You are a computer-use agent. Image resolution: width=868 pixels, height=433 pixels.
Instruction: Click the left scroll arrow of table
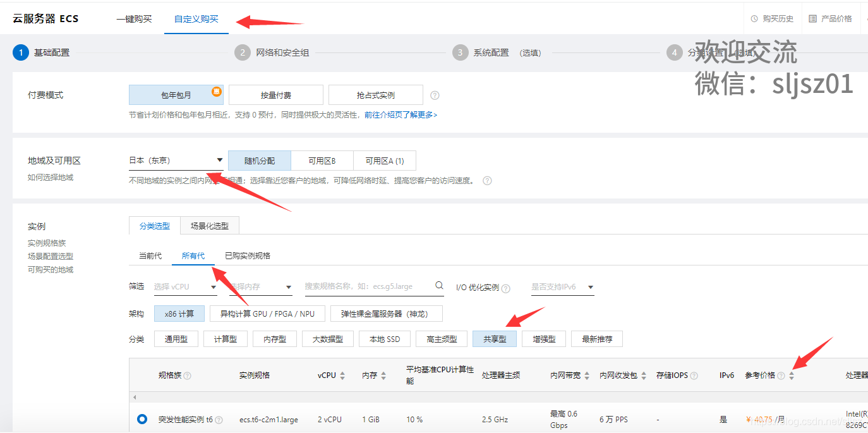tap(133, 397)
